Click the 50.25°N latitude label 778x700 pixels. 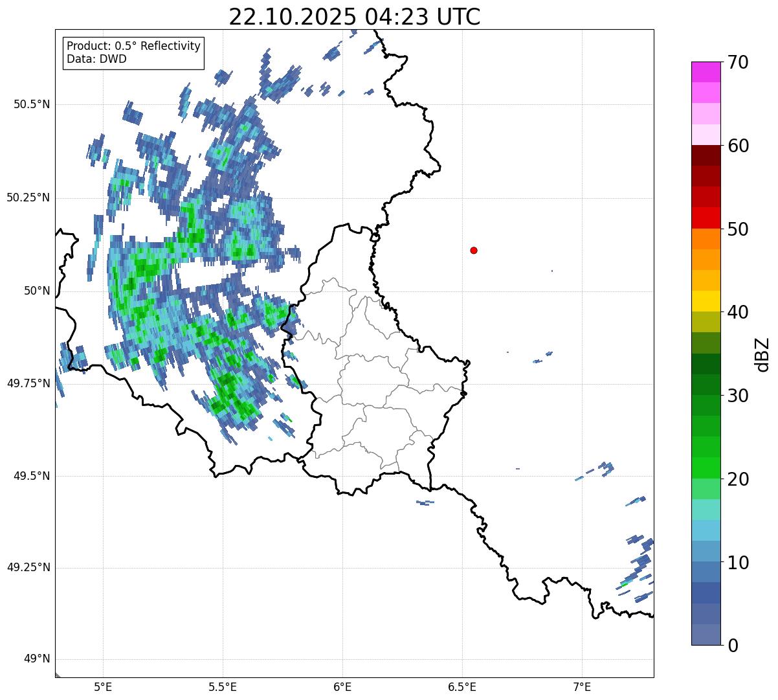coord(28,198)
